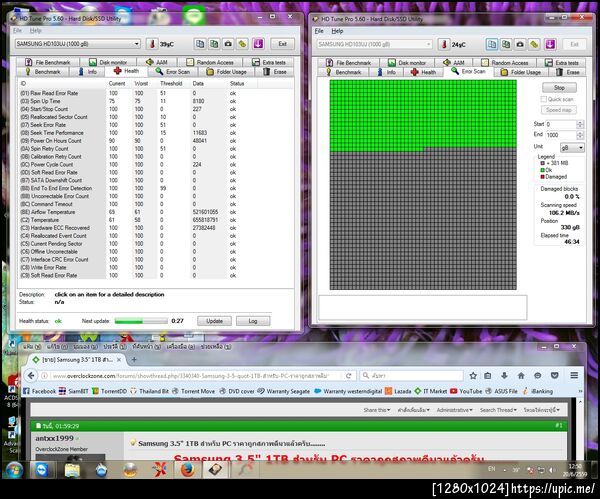Open Warranty Seagate bookmark
This screenshot has width=600, height=499.
284,391
